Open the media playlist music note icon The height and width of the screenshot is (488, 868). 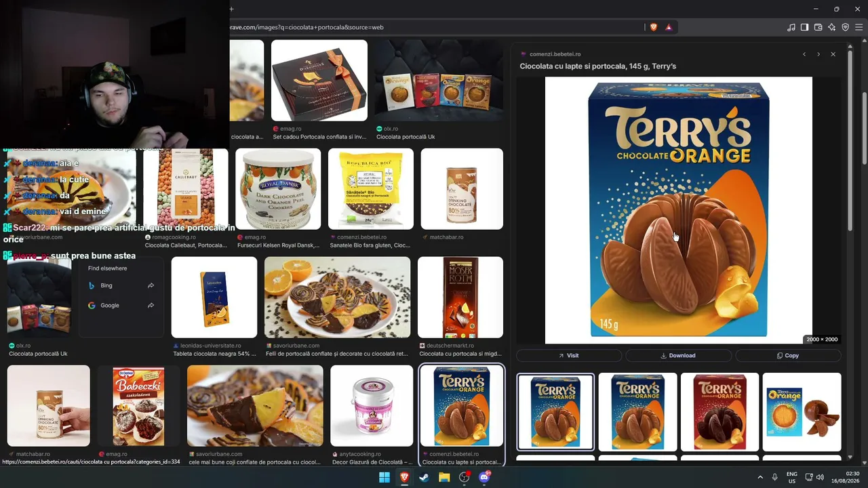(791, 27)
